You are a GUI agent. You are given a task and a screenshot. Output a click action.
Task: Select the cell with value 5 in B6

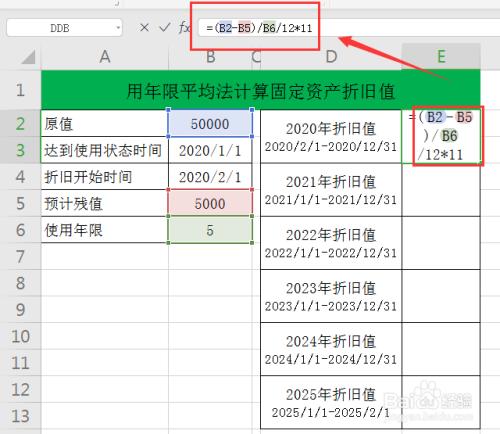pos(210,230)
